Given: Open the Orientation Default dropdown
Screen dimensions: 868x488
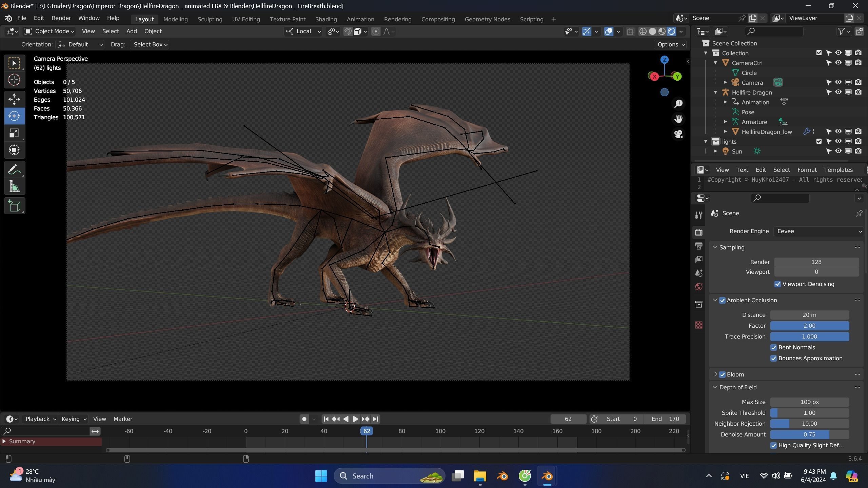Looking at the screenshot, I should point(80,45).
